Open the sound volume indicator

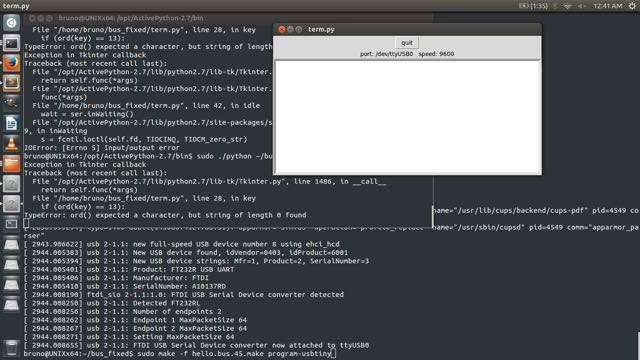point(582,6)
